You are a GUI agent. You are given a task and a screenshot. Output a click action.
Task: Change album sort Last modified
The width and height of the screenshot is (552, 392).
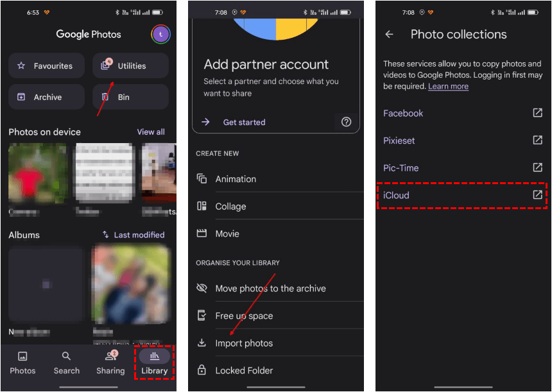(139, 235)
